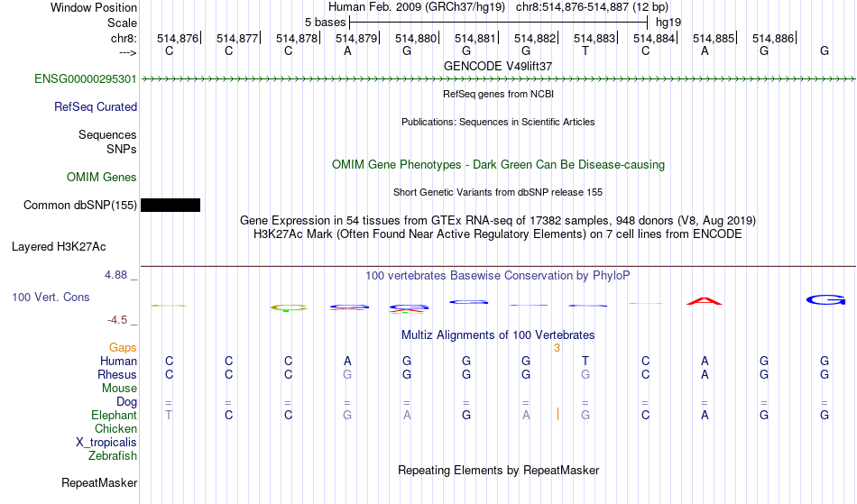The height and width of the screenshot is (504, 857).
Task: Select the Rhesus species label
Action: coord(117,374)
